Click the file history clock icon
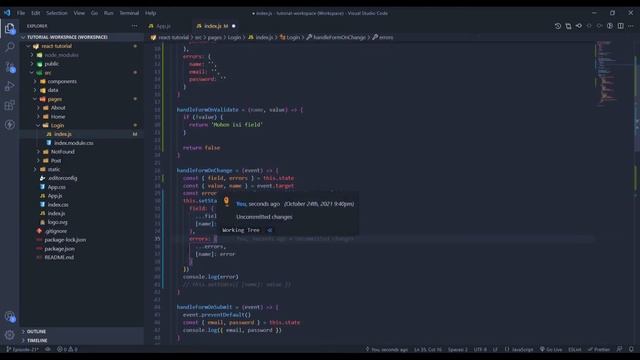This screenshot has height=360, width=640. (x=558, y=26)
